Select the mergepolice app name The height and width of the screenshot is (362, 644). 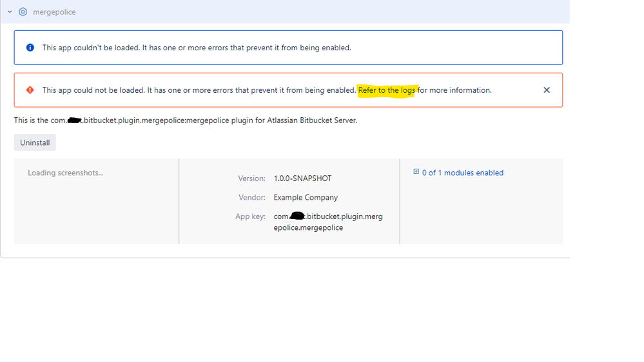point(54,12)
